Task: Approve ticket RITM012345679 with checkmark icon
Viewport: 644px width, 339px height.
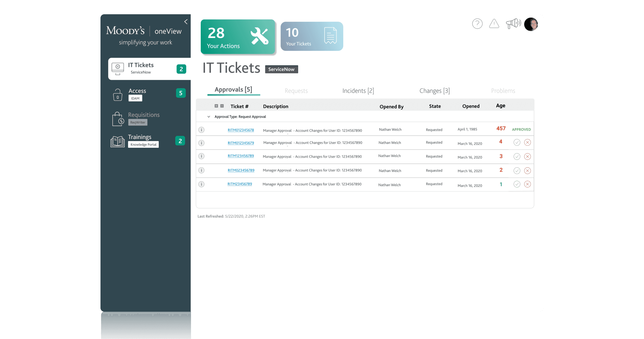Action: (517, 143)
